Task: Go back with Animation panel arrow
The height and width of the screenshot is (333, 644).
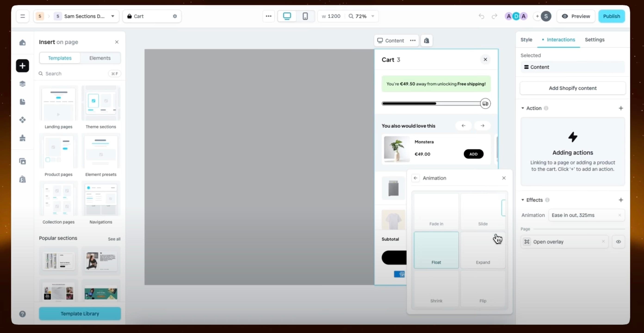Action: pyautogui.click(x=415, y=178)
